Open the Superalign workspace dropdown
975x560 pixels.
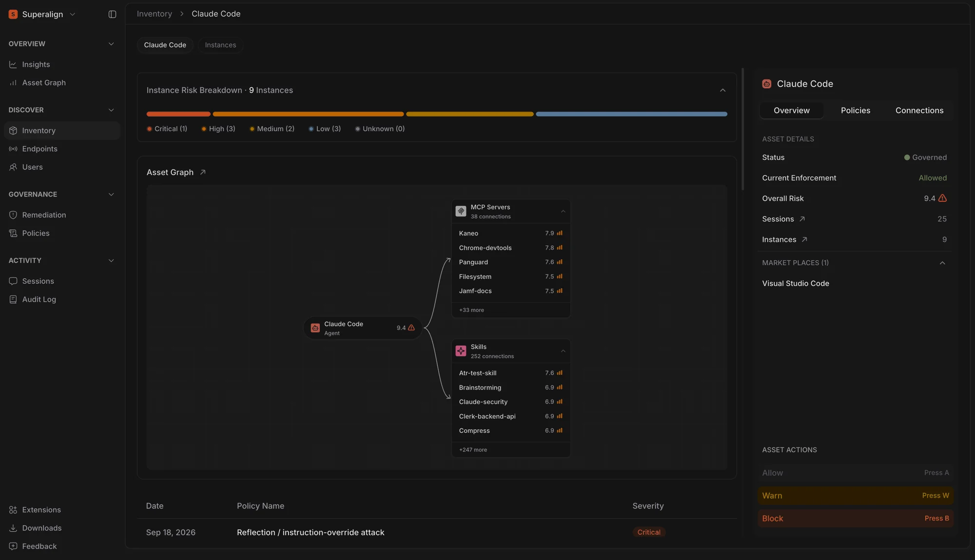tap(42, 14)
